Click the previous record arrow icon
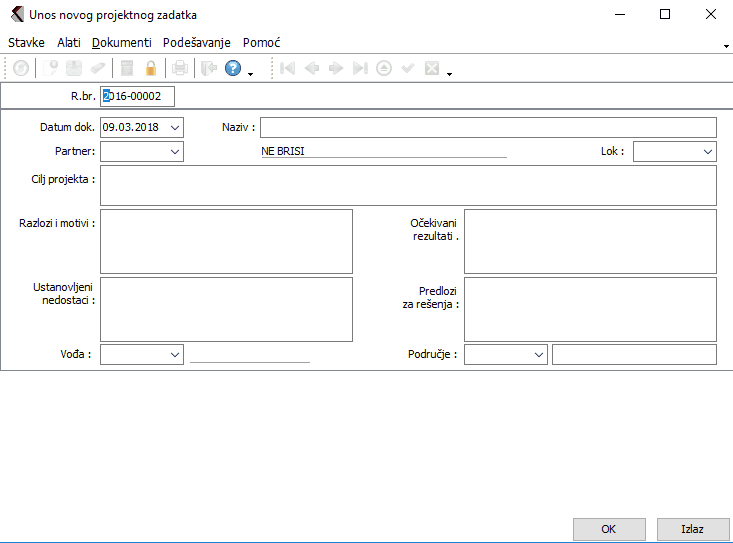 312,69
